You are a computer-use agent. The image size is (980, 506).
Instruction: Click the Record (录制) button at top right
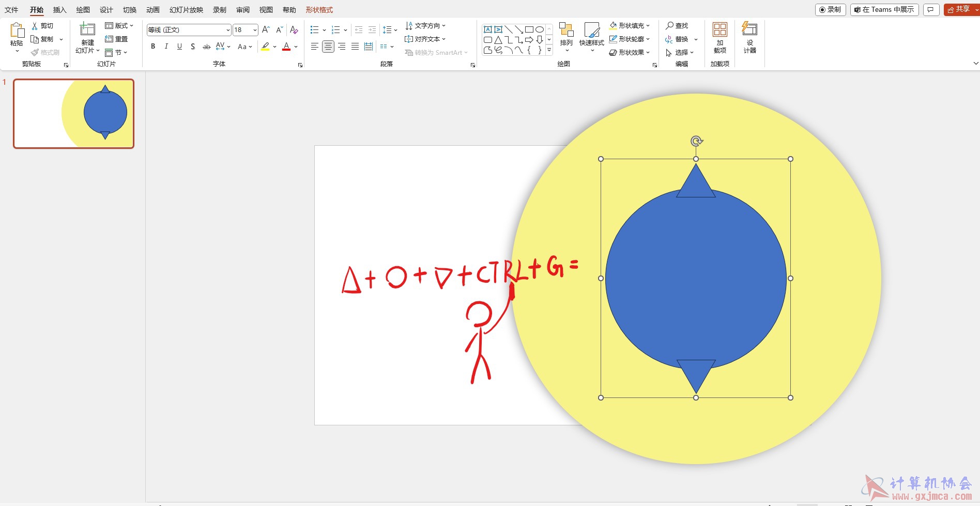(830, 10)
